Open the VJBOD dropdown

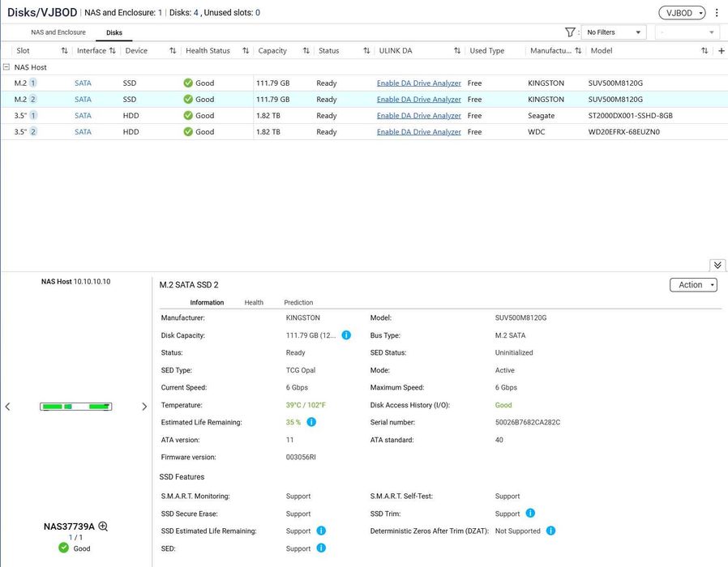(682, 13)
